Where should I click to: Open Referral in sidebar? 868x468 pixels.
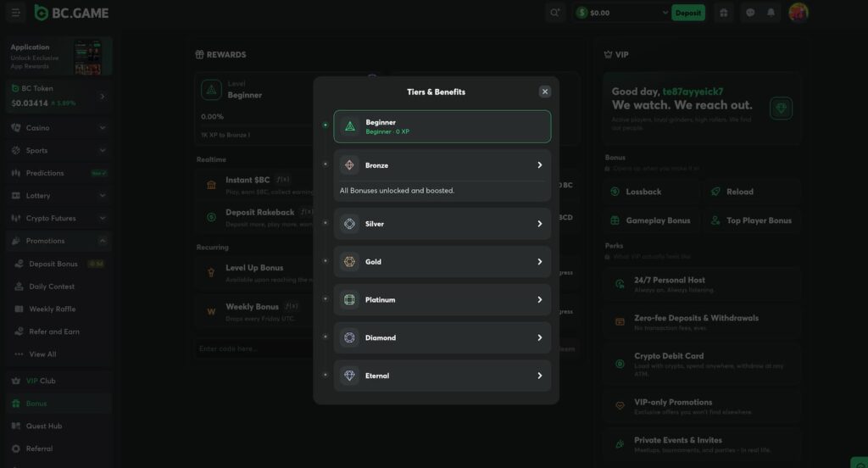(x=58, y=449)
